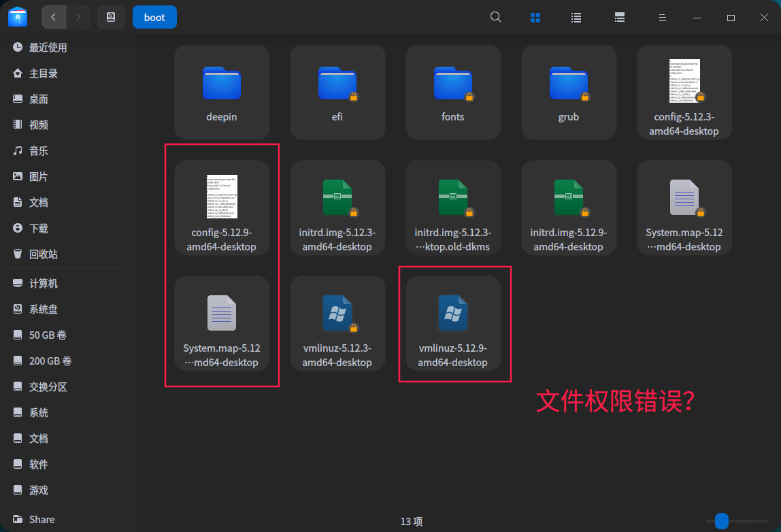The image size is (781, 532).
Task: Select the fonts folder
Action: pyautogui.click(x=453, y=92)
